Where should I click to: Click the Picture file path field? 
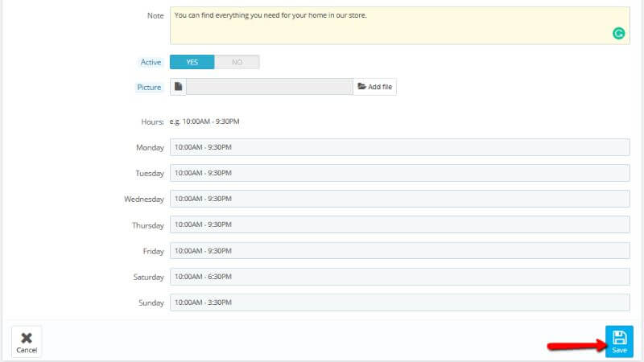pos(270,87)
